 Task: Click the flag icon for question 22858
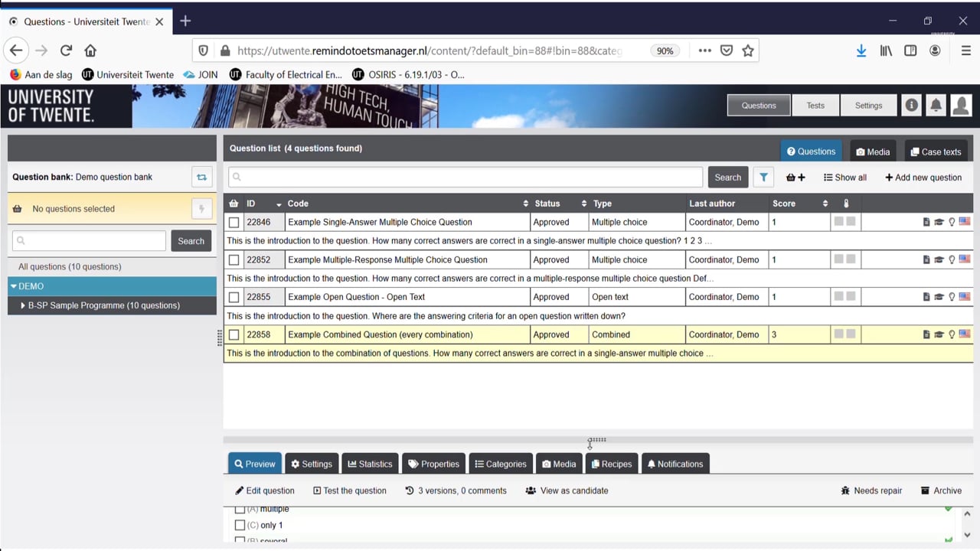coord(965,334)
